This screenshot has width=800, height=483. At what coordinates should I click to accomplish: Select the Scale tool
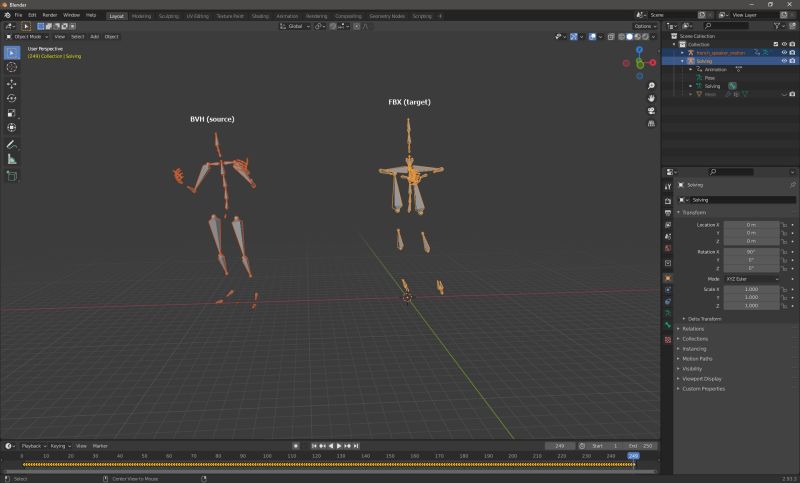[12, 113]
